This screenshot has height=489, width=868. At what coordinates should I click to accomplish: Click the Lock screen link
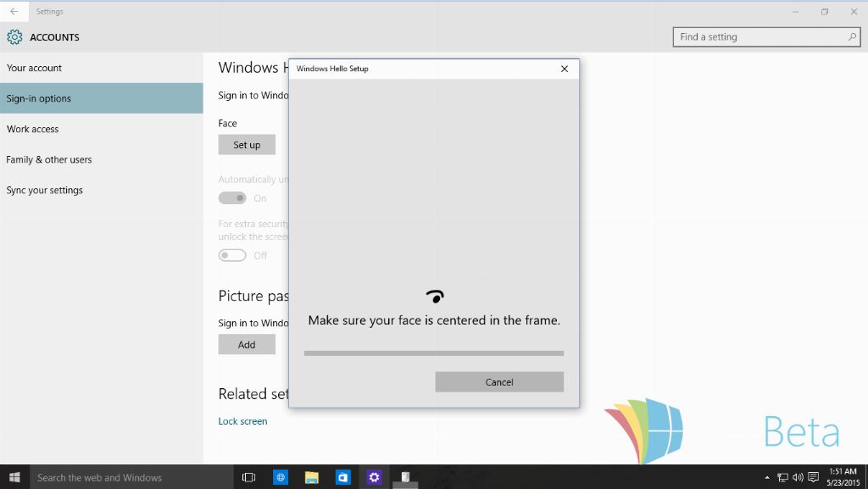pyautogui.click(x=242, y=421)
